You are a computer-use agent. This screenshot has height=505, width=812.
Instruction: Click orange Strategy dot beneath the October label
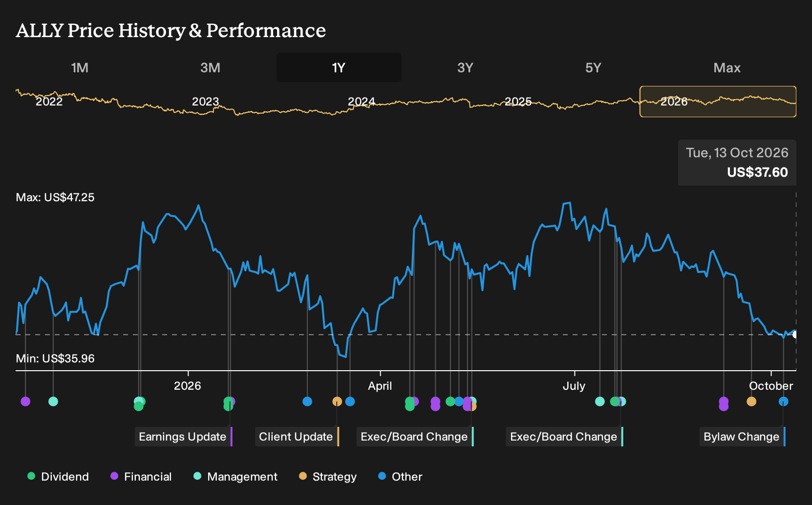point(751,401)
